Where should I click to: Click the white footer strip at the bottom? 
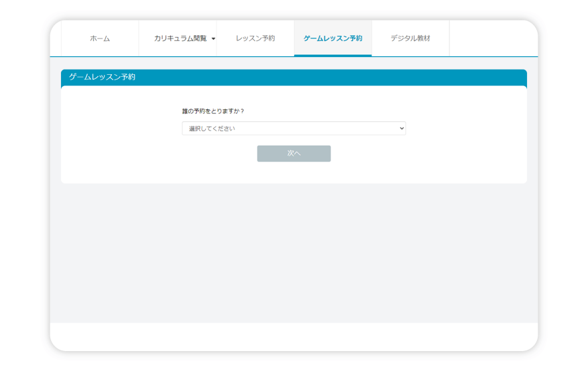tap(293, 335)
